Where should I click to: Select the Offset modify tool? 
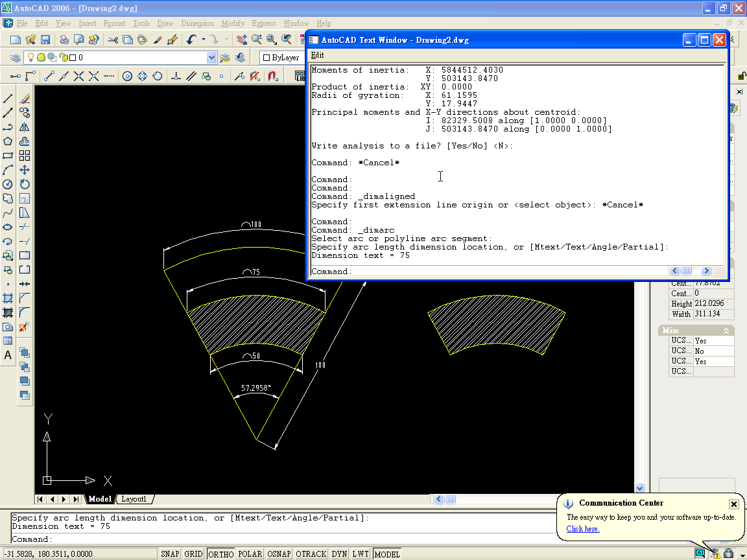(25, 141)
